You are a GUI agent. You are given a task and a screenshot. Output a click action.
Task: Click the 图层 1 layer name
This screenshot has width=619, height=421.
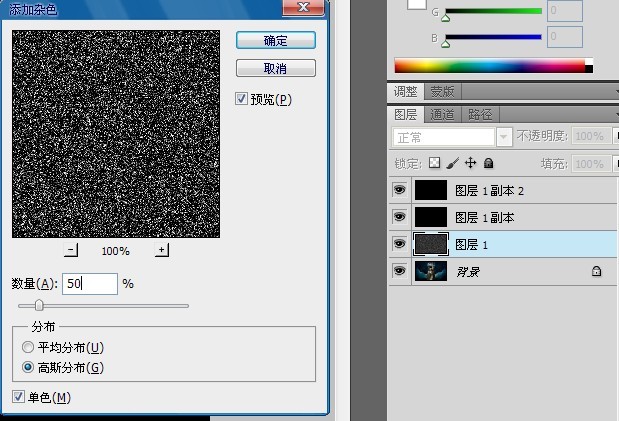[x=471, y=244]
